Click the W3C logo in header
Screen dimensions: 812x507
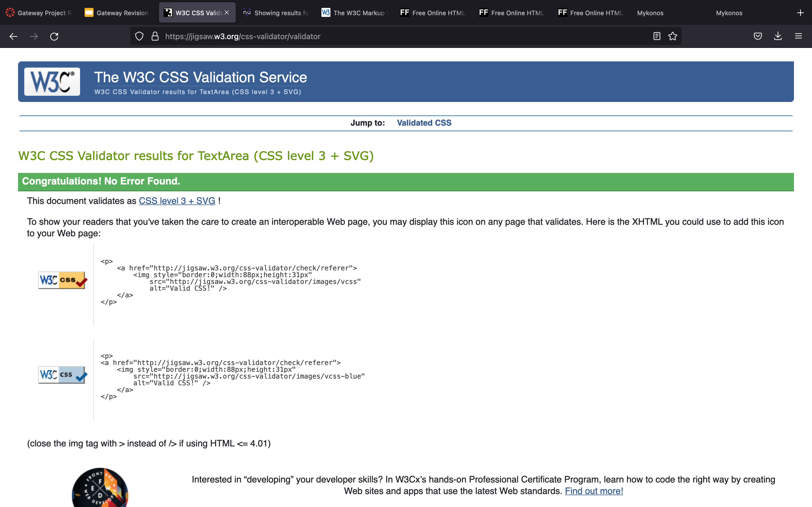pos(52,81)
